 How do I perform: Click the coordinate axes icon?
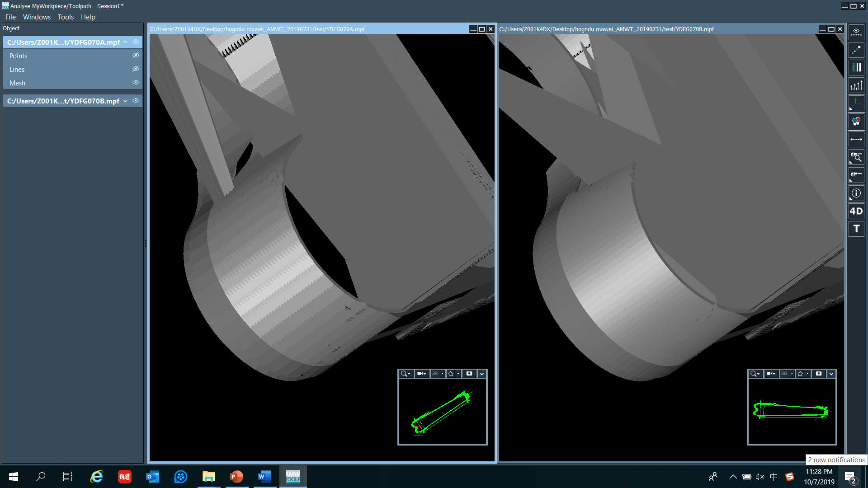click(856, 103)
